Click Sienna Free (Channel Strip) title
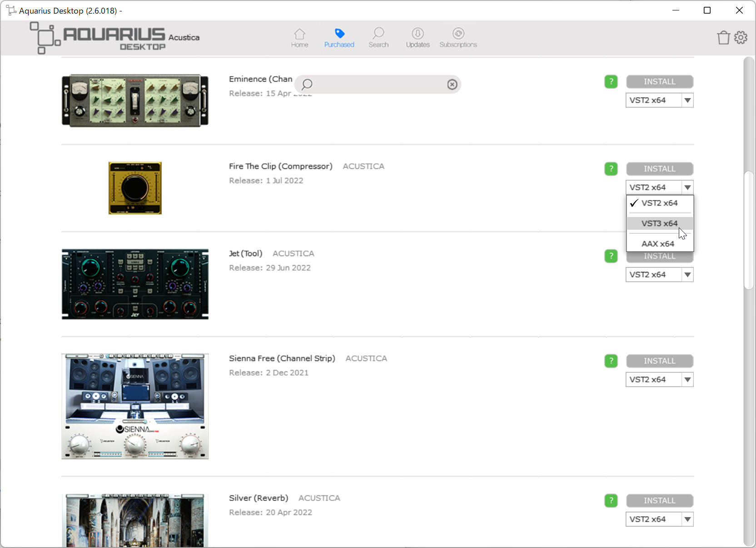756x548 pixels. click(x=282, y=358)
